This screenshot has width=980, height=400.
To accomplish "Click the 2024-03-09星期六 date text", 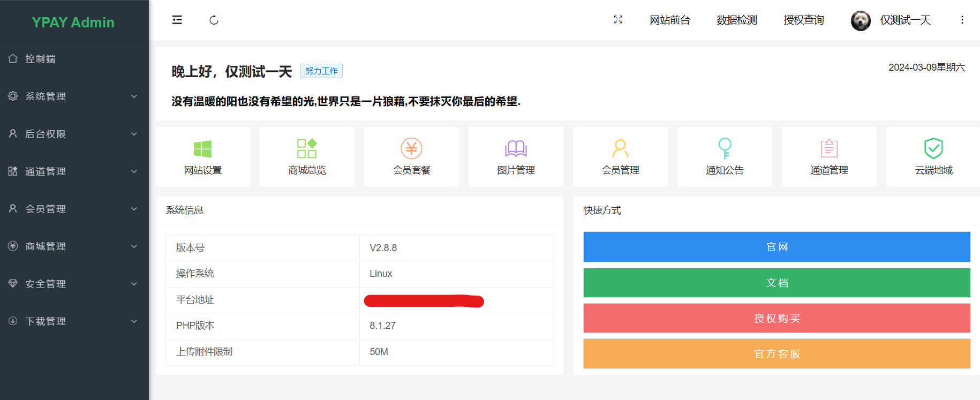I will [x=926, y=67].
